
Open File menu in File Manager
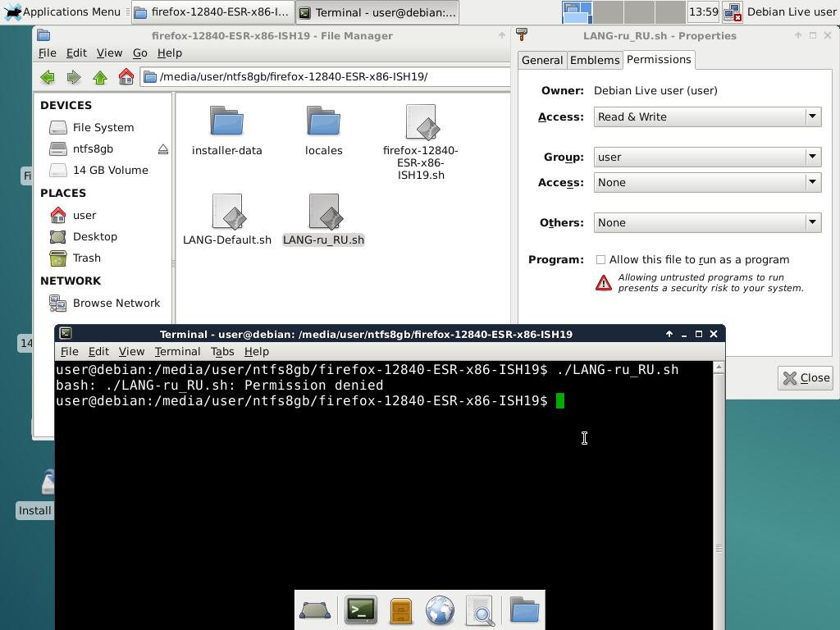47,53
